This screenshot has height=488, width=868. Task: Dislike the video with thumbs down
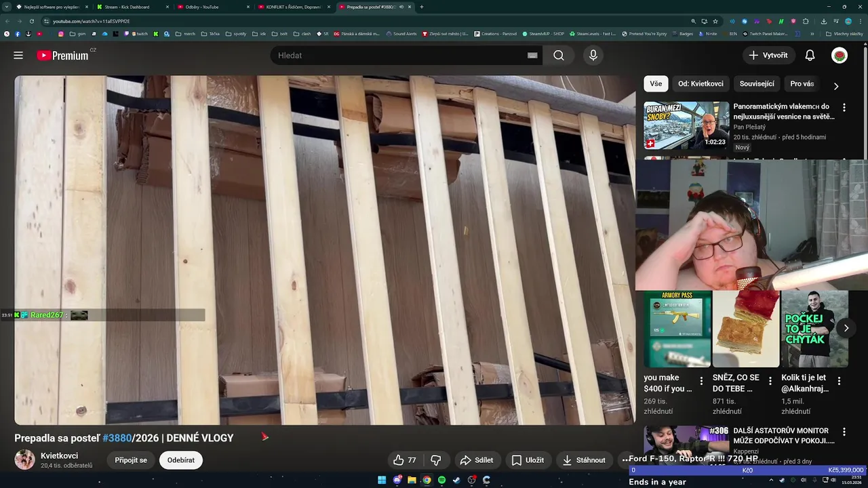[x=436, y=460]
